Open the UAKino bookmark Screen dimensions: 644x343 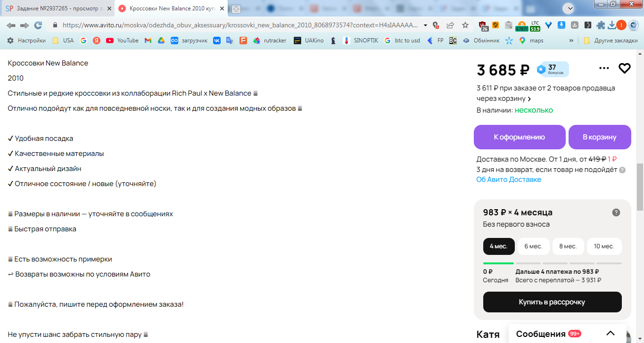[309, 41]
